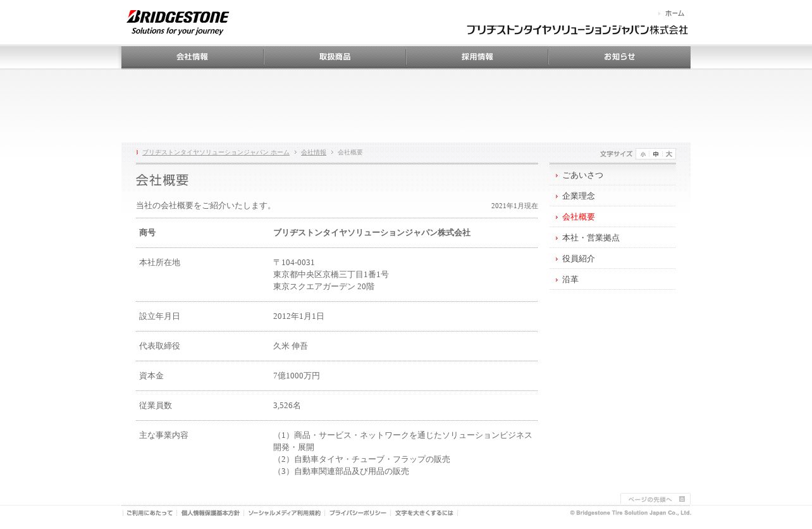Viewport: 812px width, 529px height.
Task: Click the ブリヂストンタイヤソリューションジャパン株式会社 header logo
Action: (x=577, y=30)
